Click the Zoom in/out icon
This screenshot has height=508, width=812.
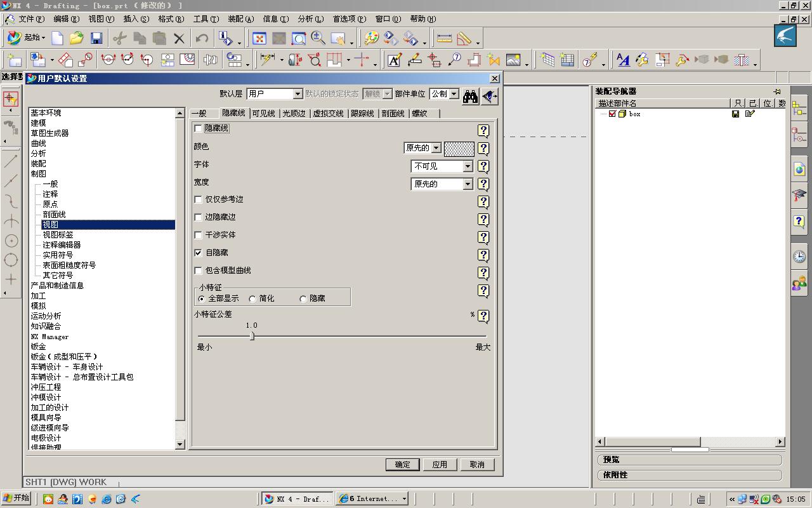[x=318, y=38]
